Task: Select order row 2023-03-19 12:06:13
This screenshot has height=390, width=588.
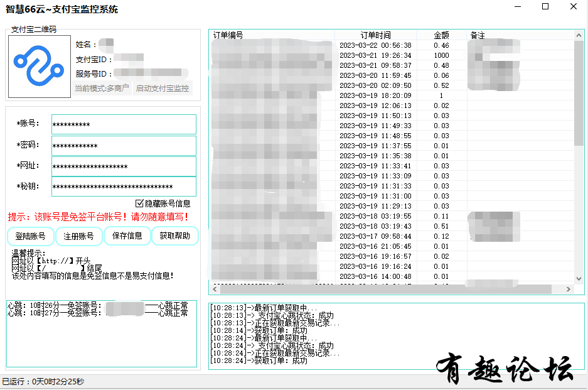Action: [x=392, y=106]
